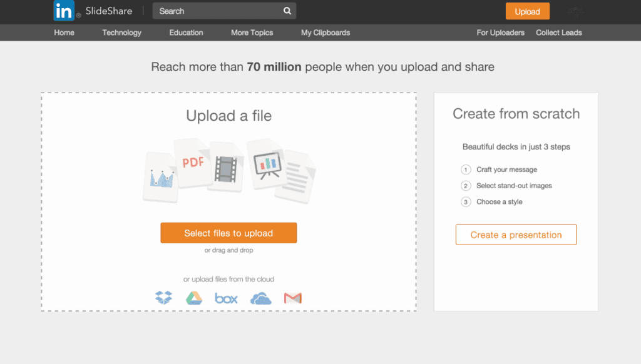Click step 1 Craft your message
Screen dimensions: 641x364
tap(499, 169)
